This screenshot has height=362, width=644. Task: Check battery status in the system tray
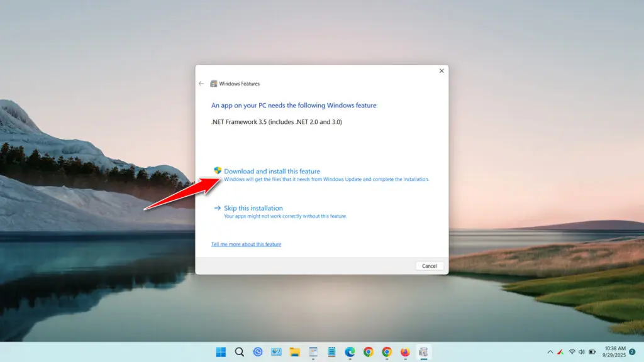point(592,352)
